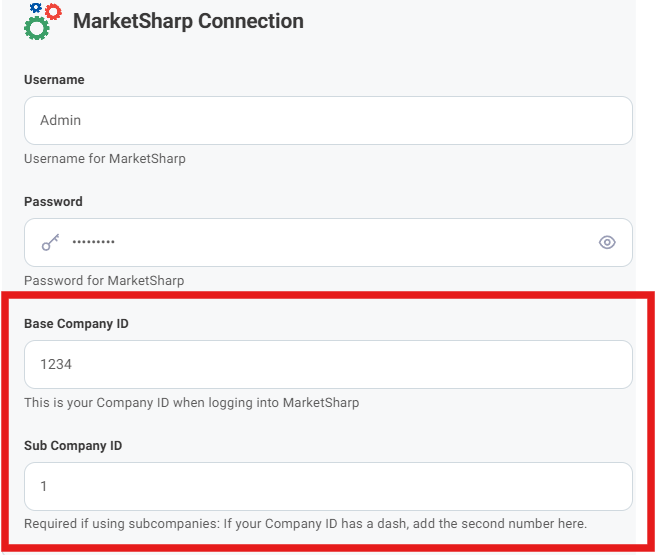
Task: Click the masked password dots
Action: (94, 243)
